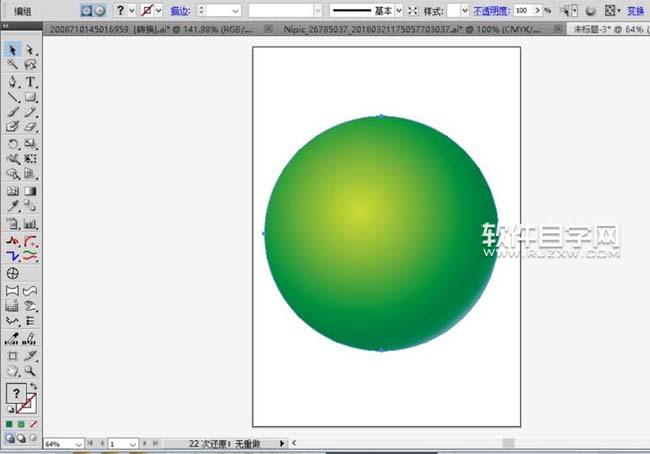Click the fill color box with question mark
The height and width of the screenshot is (454, 650).
click(16, 393)
